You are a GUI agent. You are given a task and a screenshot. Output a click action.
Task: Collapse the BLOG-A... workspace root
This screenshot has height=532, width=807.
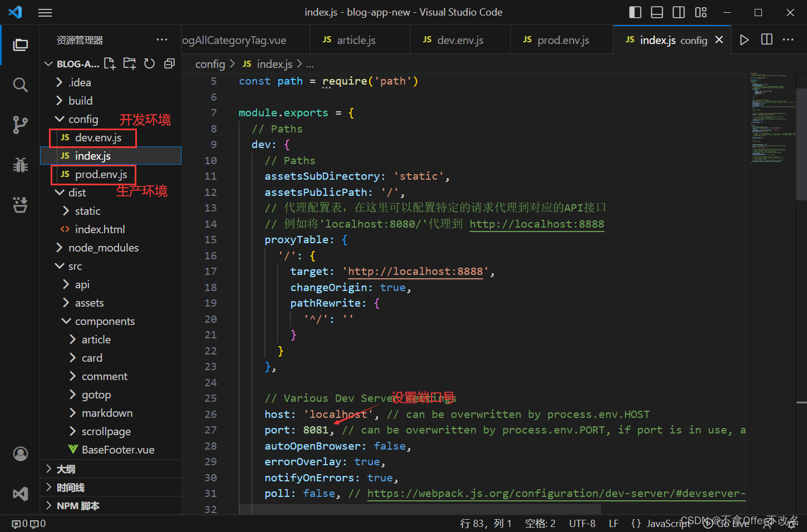tap(72, 64)
